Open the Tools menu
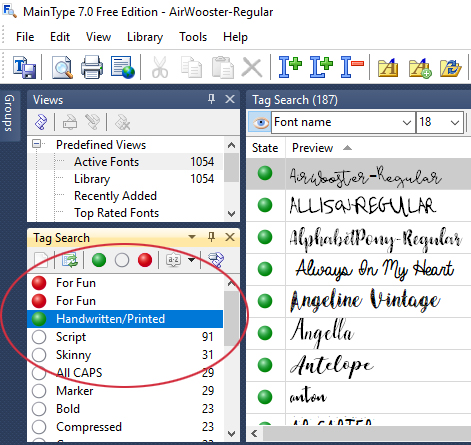The image size is (471, 445). pos(193,37)
